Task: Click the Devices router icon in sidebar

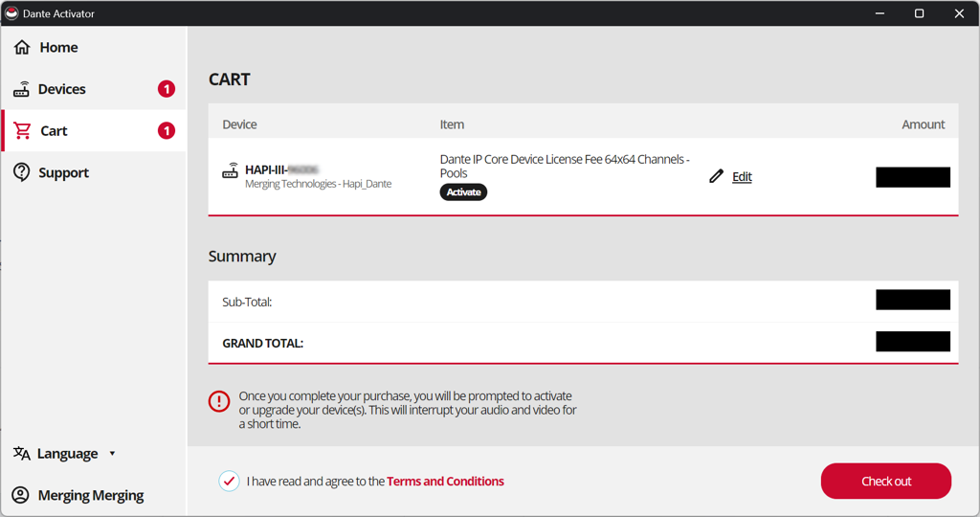Action: [x=21, y=89]
